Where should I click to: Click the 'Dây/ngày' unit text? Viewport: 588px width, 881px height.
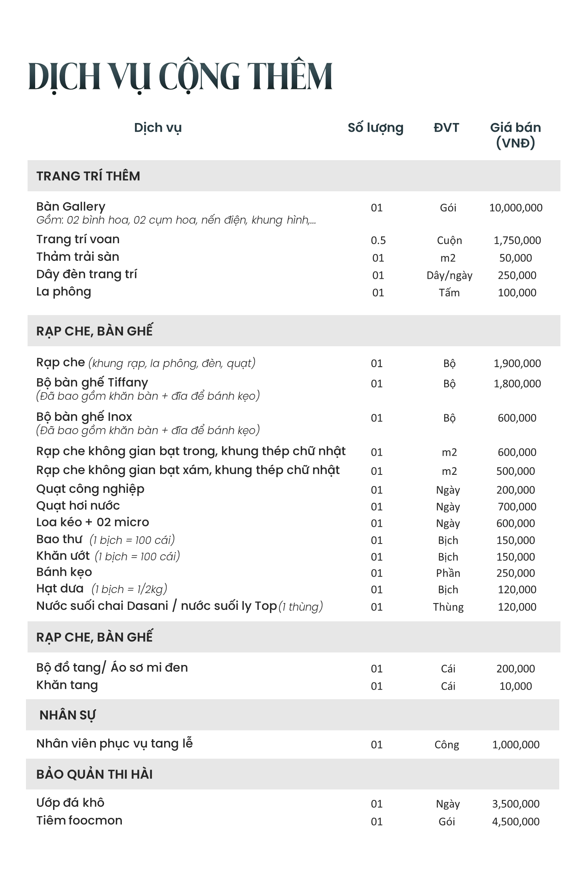coord(449,275)
